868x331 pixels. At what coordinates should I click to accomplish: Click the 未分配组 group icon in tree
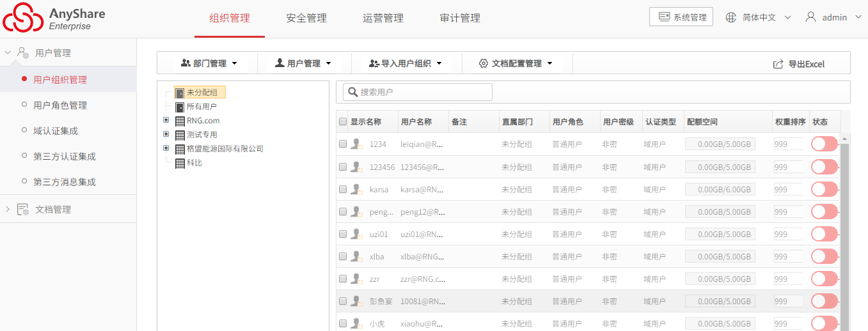coord(180,93)
